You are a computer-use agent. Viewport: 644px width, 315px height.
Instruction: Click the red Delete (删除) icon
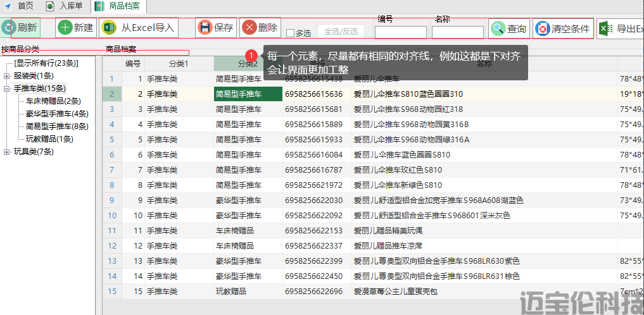point(249,28)
